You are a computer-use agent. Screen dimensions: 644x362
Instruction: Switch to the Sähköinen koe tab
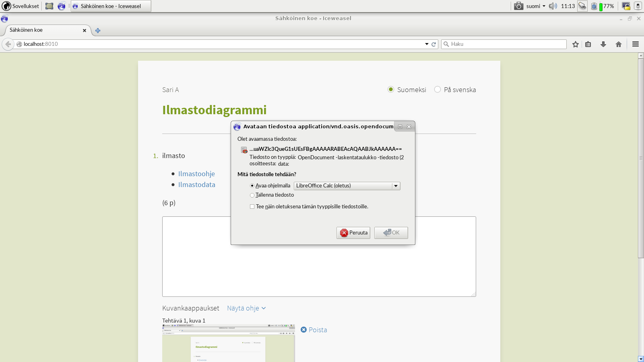pyautogui.click(x=44, y=30)
